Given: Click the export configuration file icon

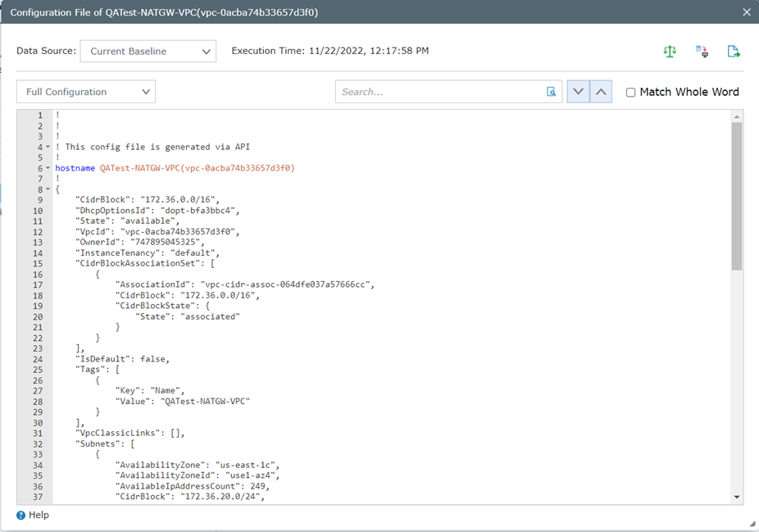Looking at the screenshot, I should point(734,52).
